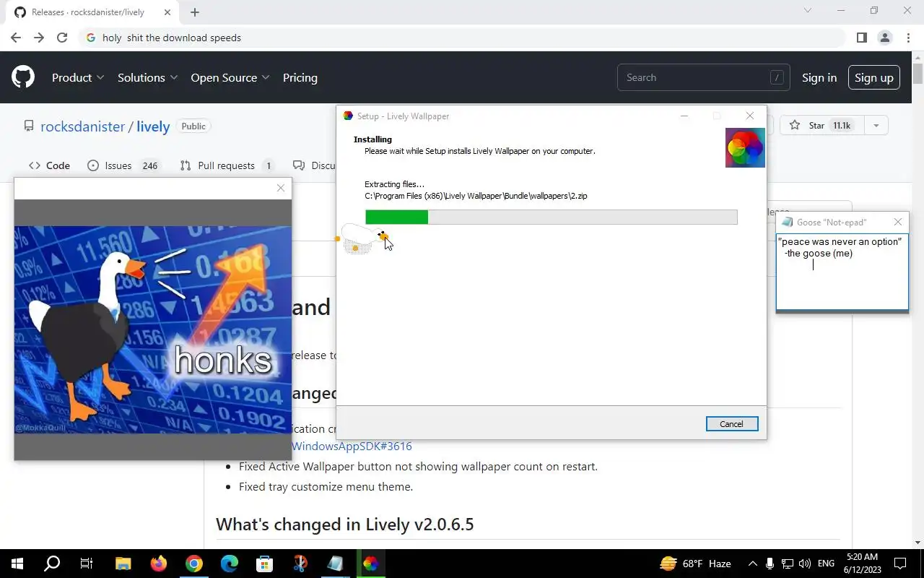Open Chrome profile avatar
The height and width of the screenshot is (578, 924).
(884, 38)
